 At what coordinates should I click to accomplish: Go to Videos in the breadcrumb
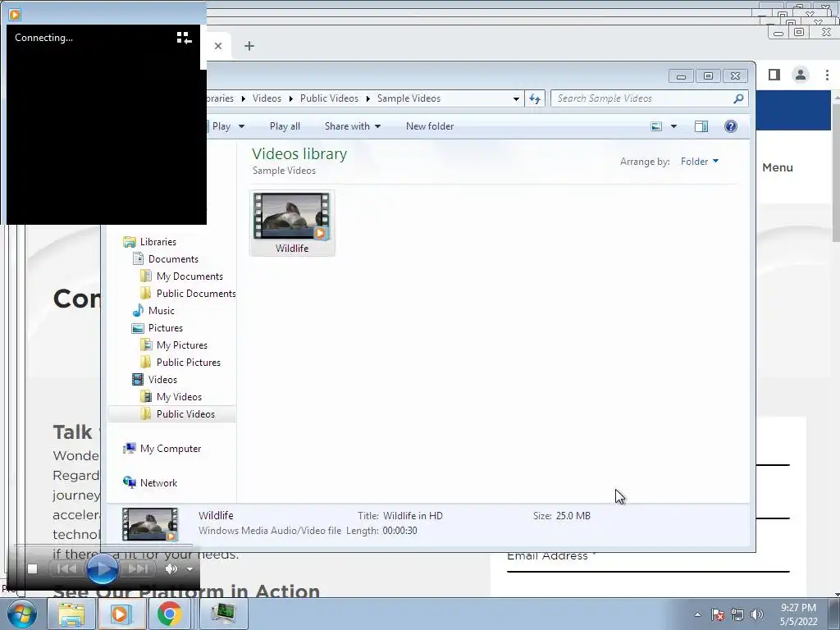pos(267,98)
